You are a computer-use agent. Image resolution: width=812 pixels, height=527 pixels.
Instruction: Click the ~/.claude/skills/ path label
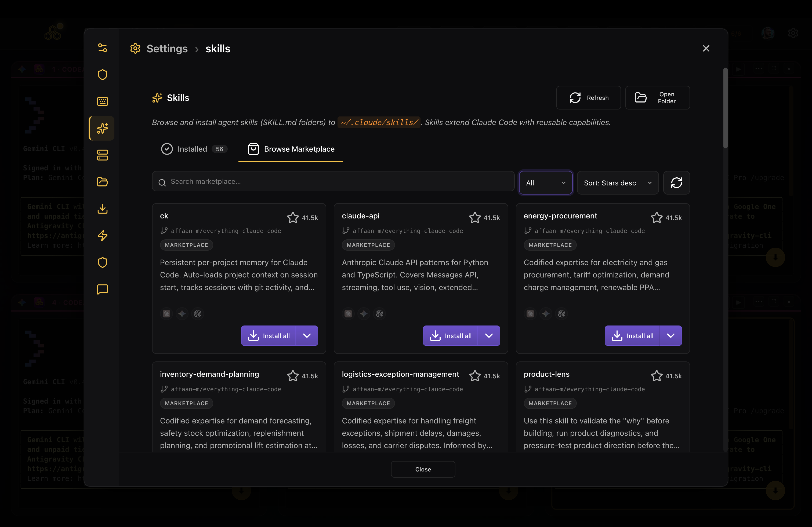click(379, 122)
